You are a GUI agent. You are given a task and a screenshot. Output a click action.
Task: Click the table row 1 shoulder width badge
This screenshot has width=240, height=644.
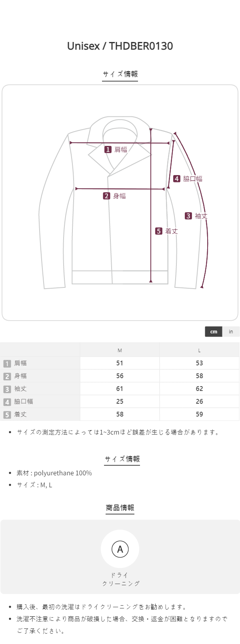pyautogui.click(x=7, y=363)
